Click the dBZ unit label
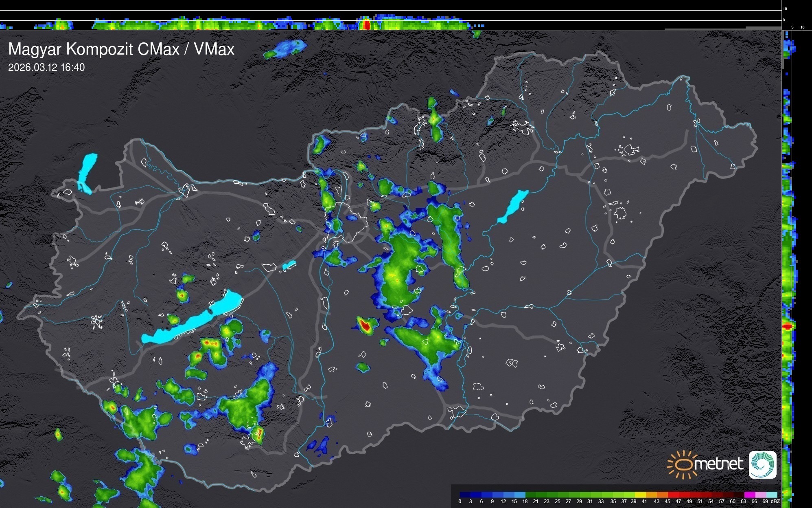Image resolution: width=812 pixels, height=508 pixels. pos(775,501)
